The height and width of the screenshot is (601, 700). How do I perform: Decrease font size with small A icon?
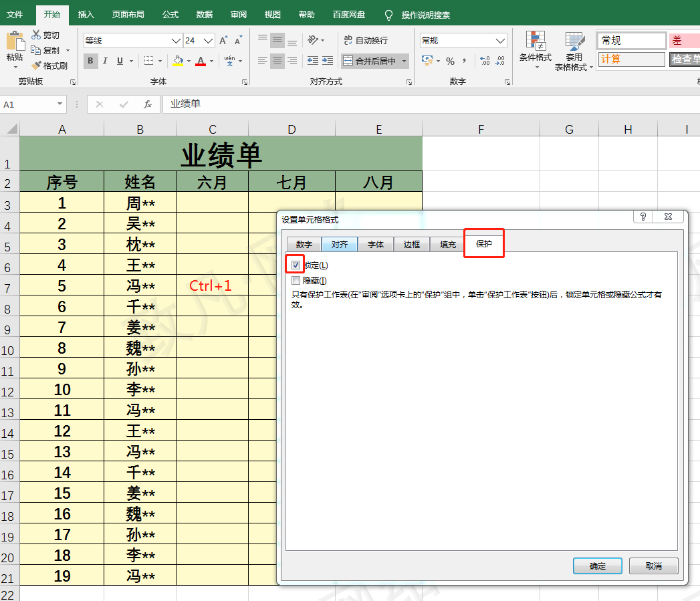coord(239,41)
